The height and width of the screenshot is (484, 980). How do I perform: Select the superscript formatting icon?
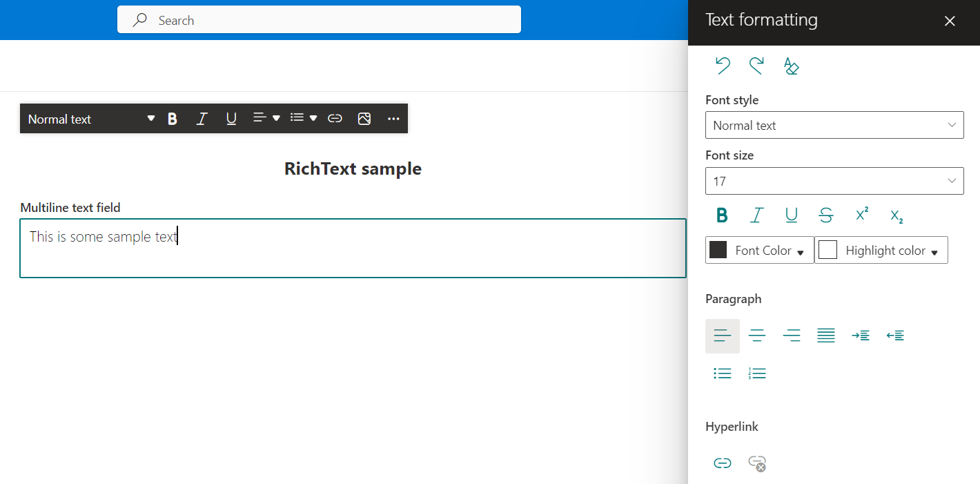pos(861,215)
